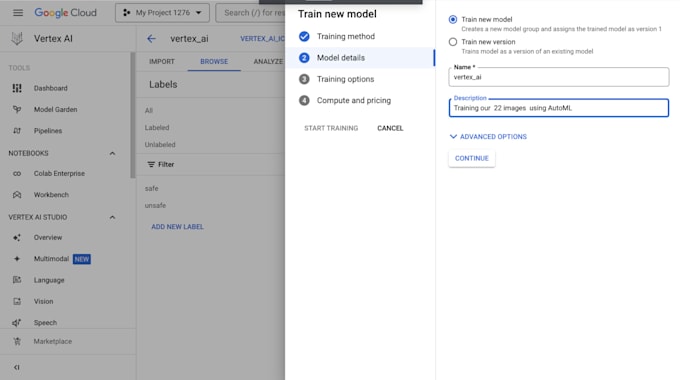Open the My Project 1276 dropdown
Image resolution: width=680 pixels, height=380 pixels.
coord(162,13)
